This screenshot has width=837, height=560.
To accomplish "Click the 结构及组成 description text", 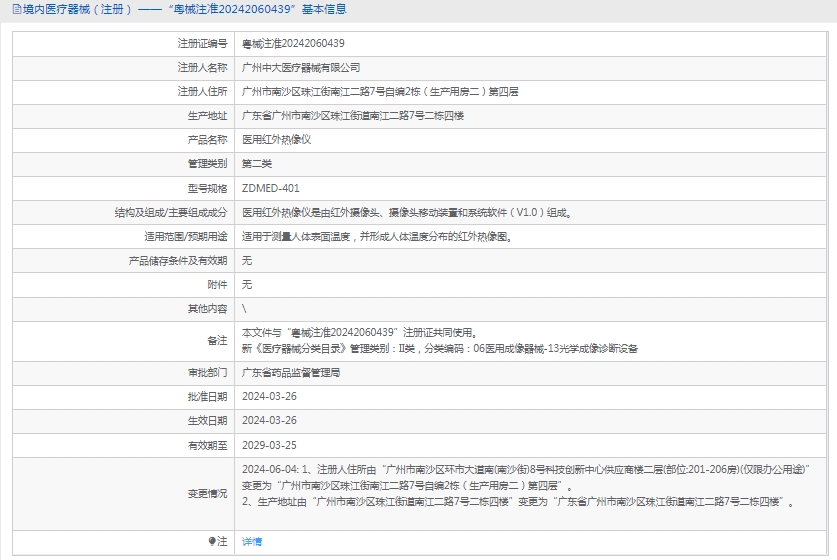I will (x=407, y=212).
